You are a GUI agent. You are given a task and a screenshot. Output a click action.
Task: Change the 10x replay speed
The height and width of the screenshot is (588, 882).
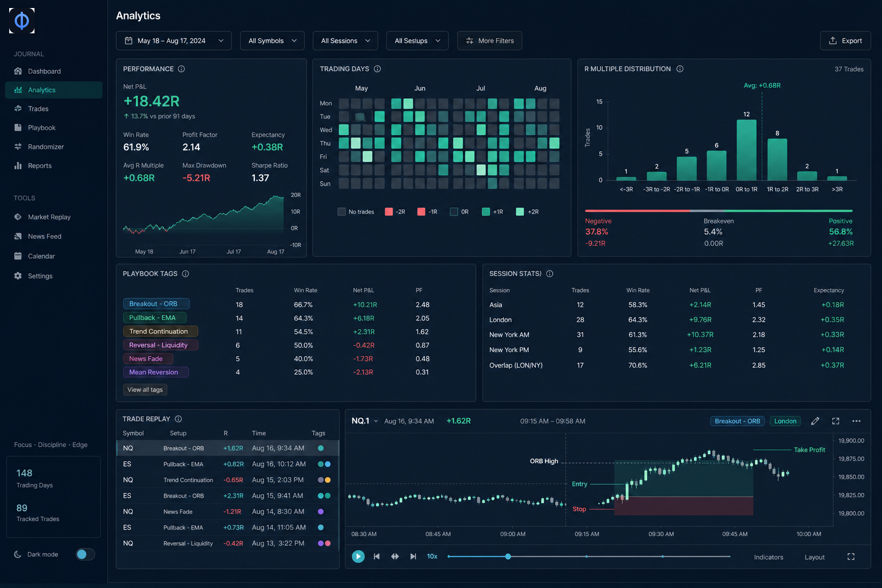click(432, 556)
